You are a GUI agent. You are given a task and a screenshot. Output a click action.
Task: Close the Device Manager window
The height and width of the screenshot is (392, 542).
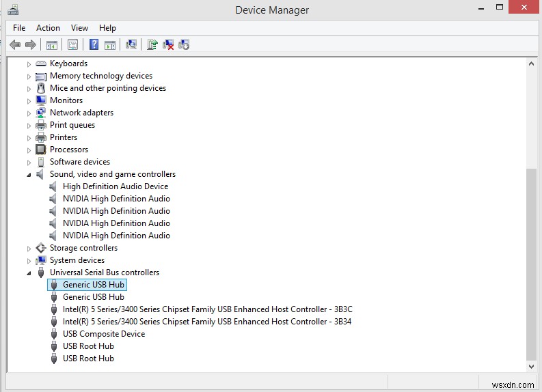coord(524,7)
